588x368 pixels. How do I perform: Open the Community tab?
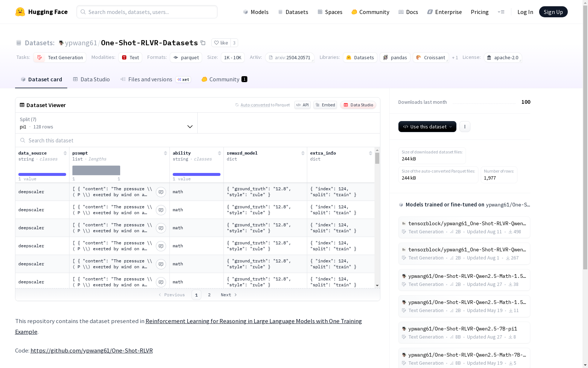pyautogui.click(x=224, y=79)
